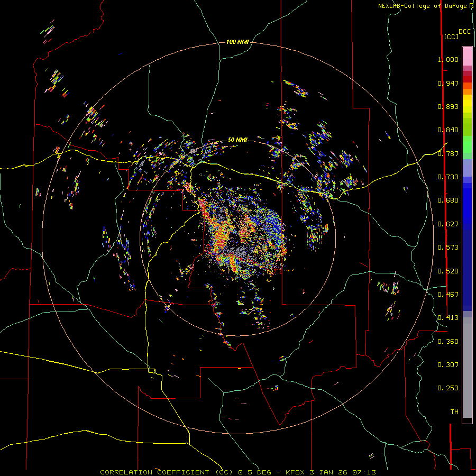Click the 0.413 legend value
The width and height of the screenshot is (476, 476).
(x=448, y=318)
